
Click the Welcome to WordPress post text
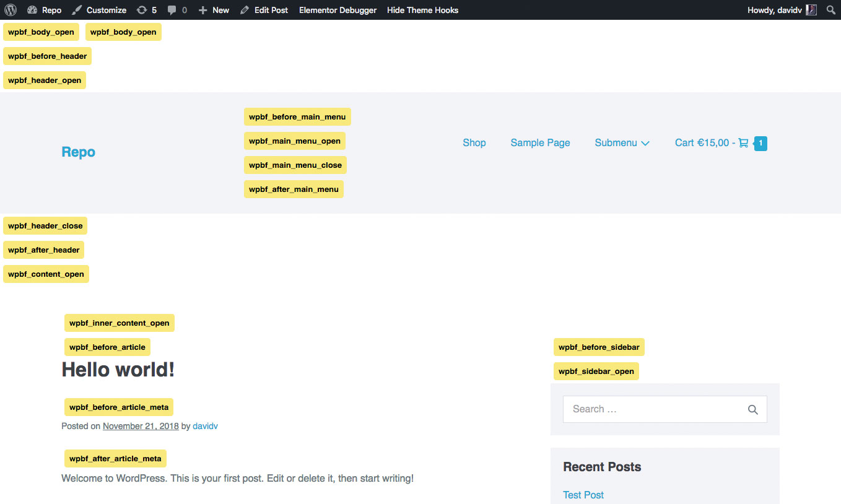click(237, 479)
